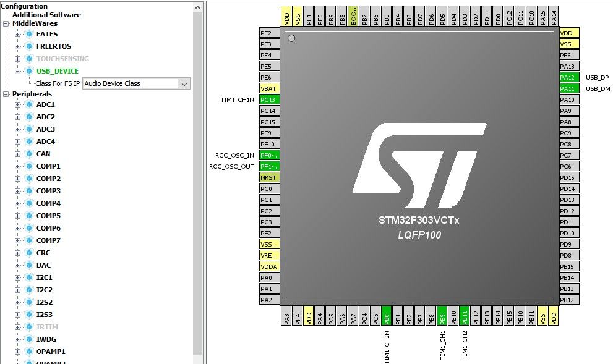Image resolution: width=613 pixels, height=364 pixels.
Task: Click pin PE9 assigned to TIM1_CH1
Action: [x=442, y=316]
